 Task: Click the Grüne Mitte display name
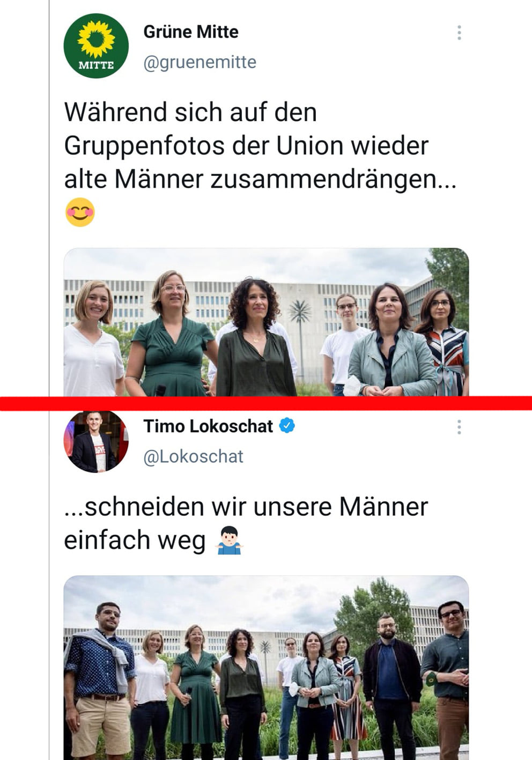point(190,32)
